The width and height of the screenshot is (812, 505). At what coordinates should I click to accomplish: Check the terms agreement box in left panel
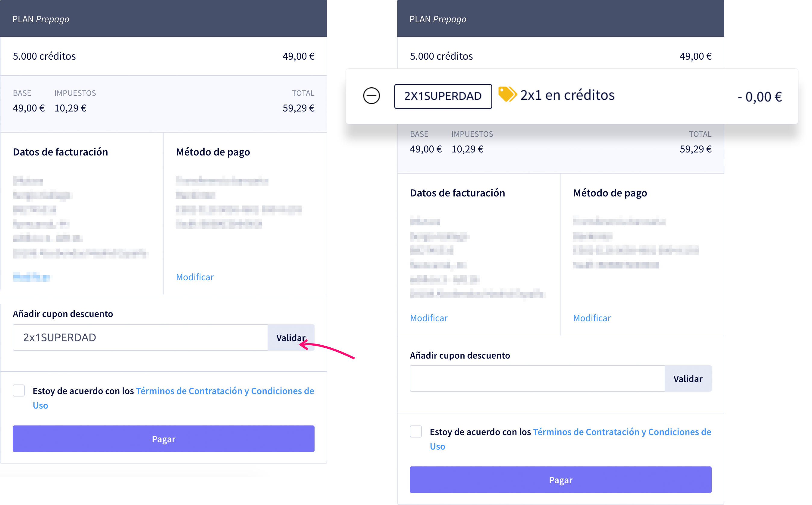19,391
